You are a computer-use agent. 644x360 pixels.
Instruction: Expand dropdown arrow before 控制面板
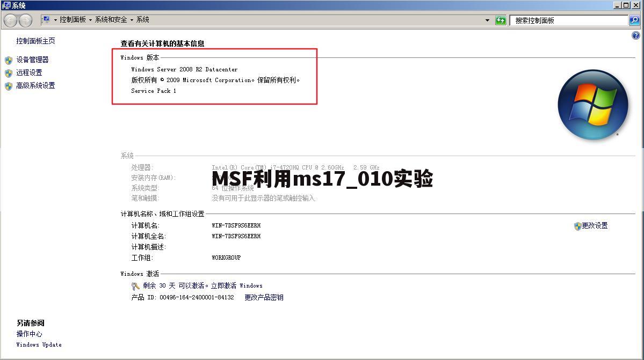[55, 20]
